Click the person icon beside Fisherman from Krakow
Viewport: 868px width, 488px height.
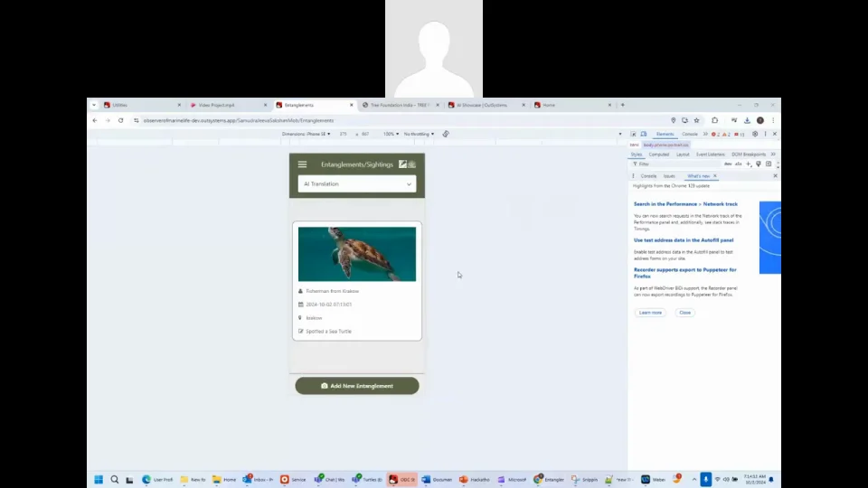click(x=300, y=291)
